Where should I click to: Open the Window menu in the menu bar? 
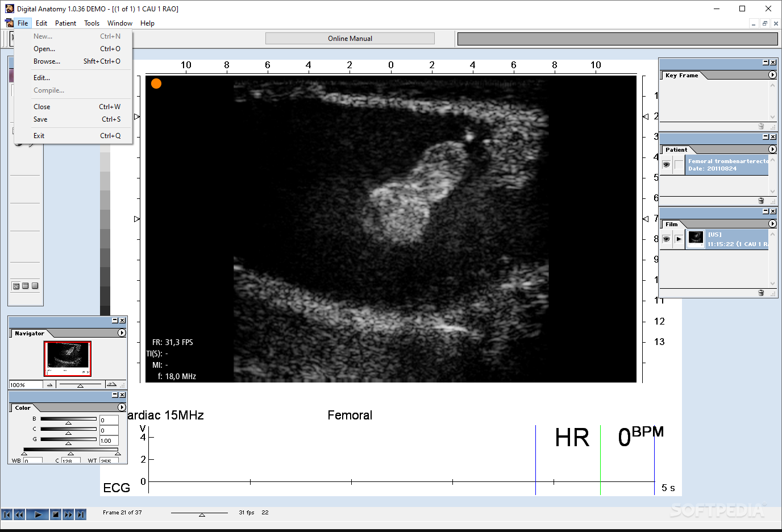click(119, 23)
